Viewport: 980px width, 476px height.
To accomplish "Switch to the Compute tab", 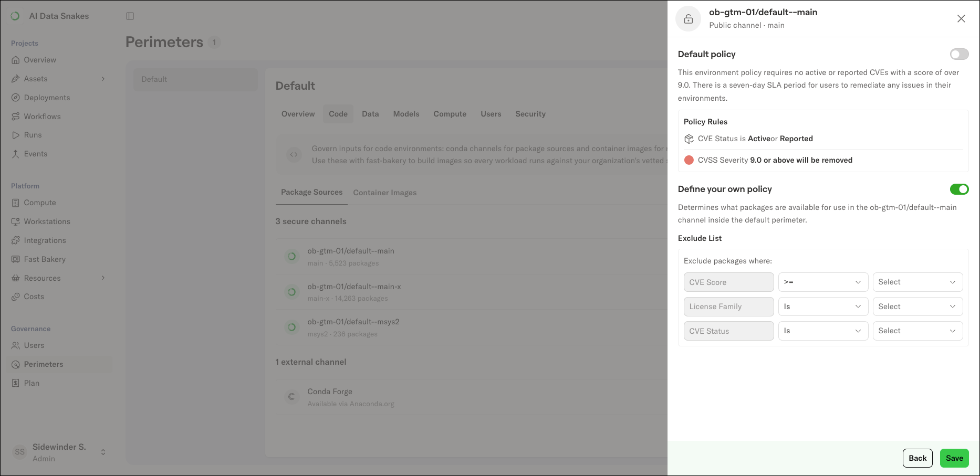I will pyautogui.click(x=450, y=114).
